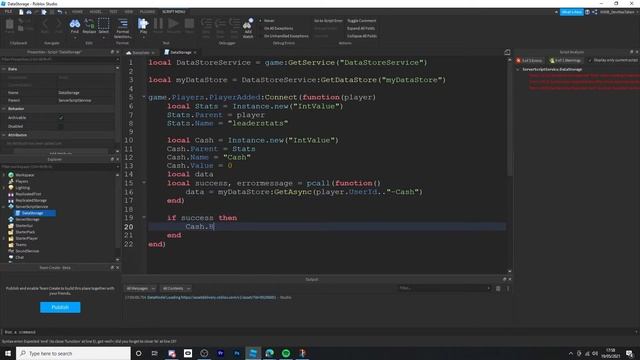
Task: Switch to the HOME ribbon tab
Action: pyautogui.click(x=77, y=12)
